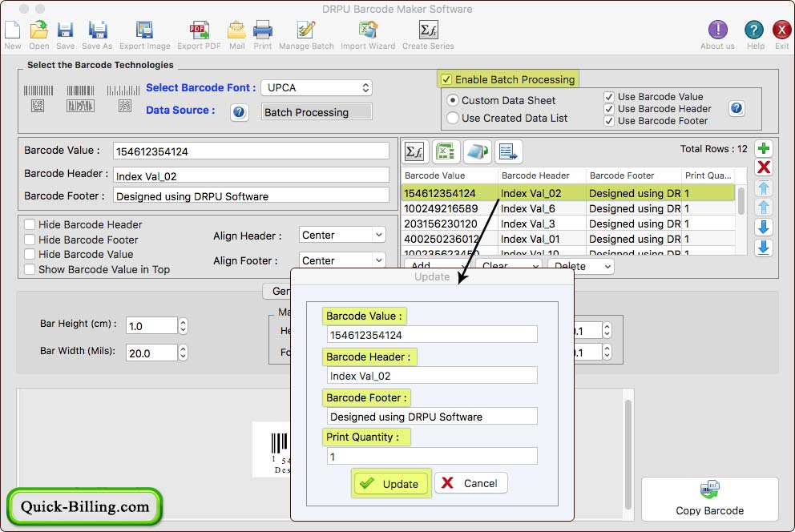Click the list export icon above data table
Image resolution: width=795 pixels, height=532 pixels.
[x=509, y=151]
